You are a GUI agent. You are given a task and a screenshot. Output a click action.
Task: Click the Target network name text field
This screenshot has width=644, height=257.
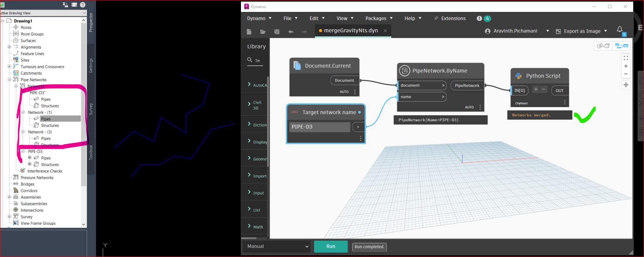pos(320,127)
